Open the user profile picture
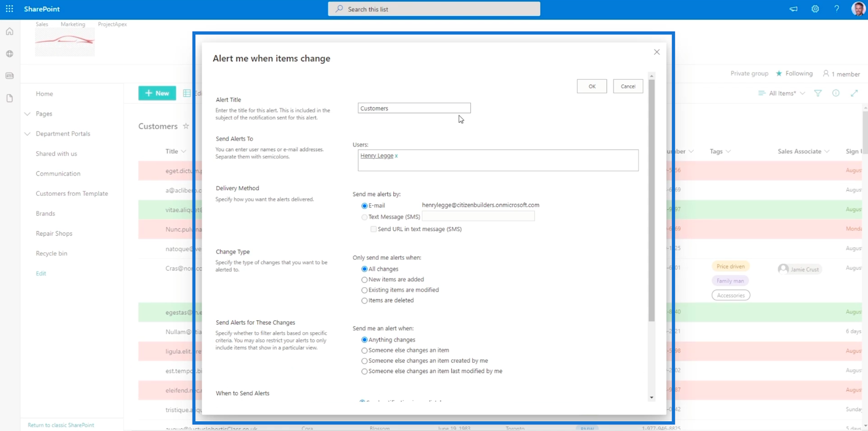This screenshot has width=868, height=431. (858, 9)
